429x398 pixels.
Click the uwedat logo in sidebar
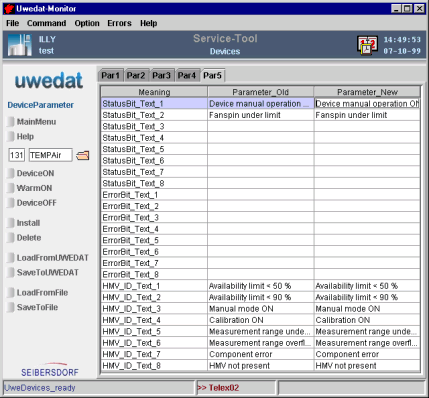point(49,80)
